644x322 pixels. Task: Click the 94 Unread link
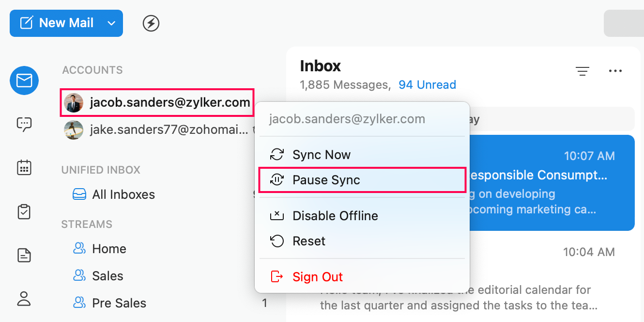tap(427, 85)
